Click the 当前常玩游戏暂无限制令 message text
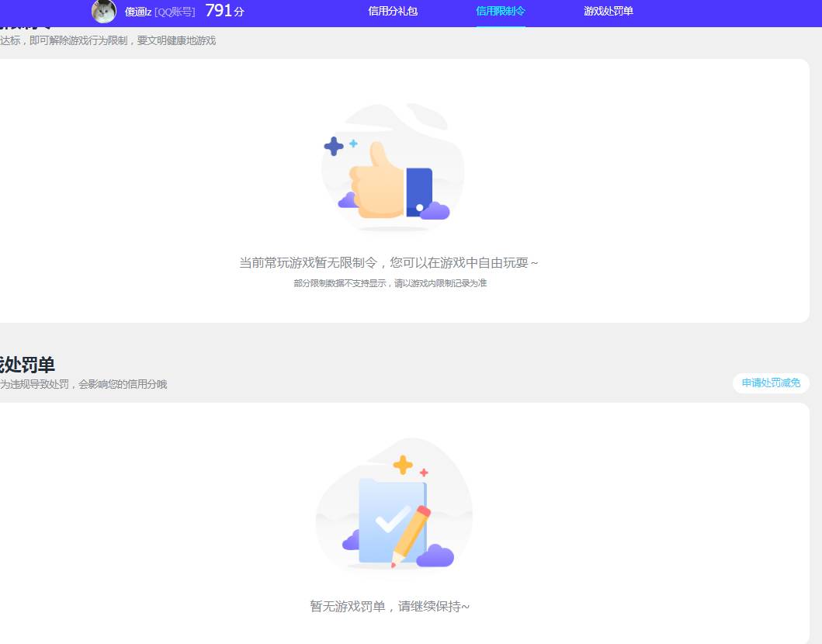This screenshot has height=644, width=822. 390,263
